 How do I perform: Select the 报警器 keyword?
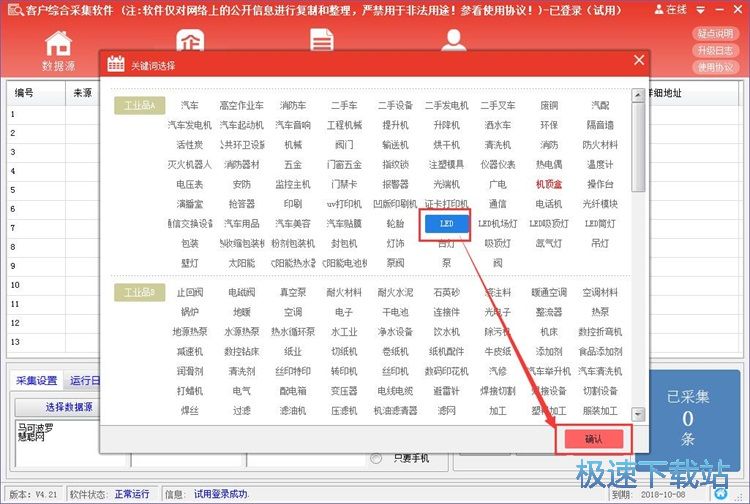[x=395, y=184]
